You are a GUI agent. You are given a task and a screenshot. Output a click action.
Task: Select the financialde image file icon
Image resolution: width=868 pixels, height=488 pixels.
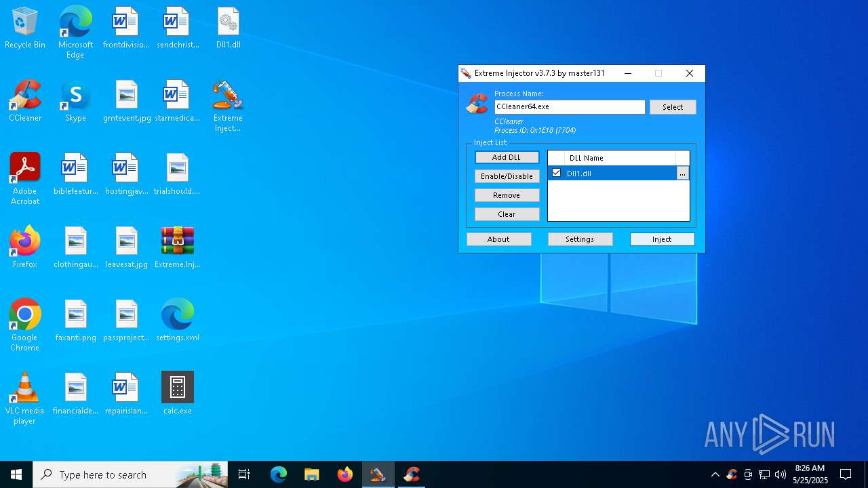point(76,394)
